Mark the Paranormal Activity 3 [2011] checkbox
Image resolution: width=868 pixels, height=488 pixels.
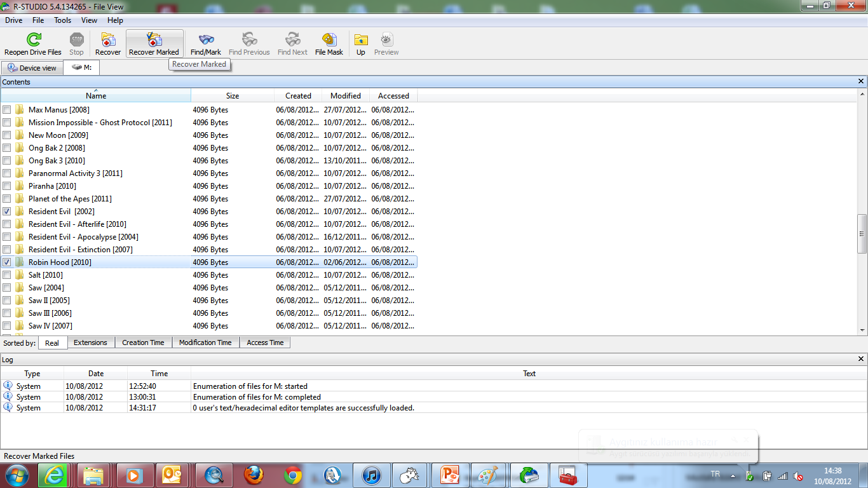[7, 173]
